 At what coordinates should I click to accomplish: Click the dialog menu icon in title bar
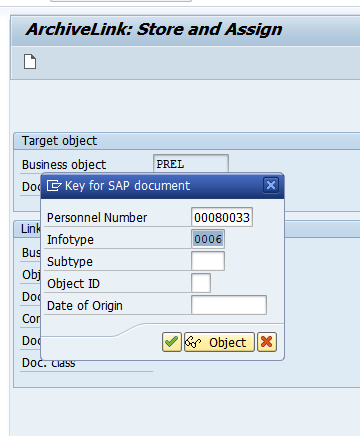54,185
